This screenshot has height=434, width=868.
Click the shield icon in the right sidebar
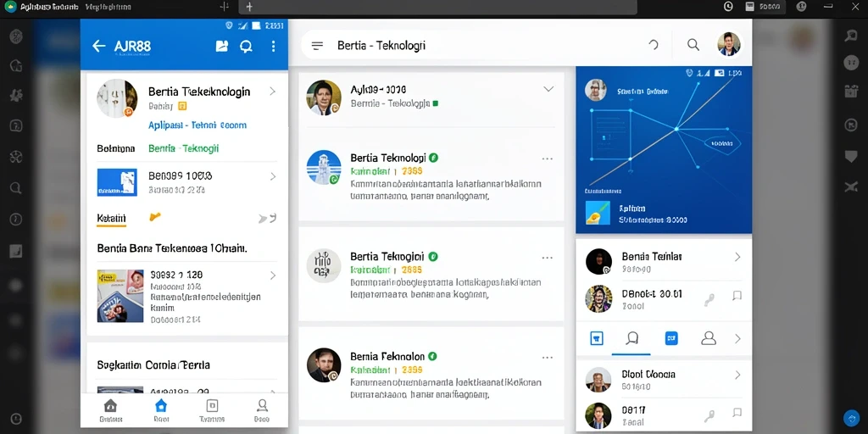pyautogui.click(x=851, y=157)
